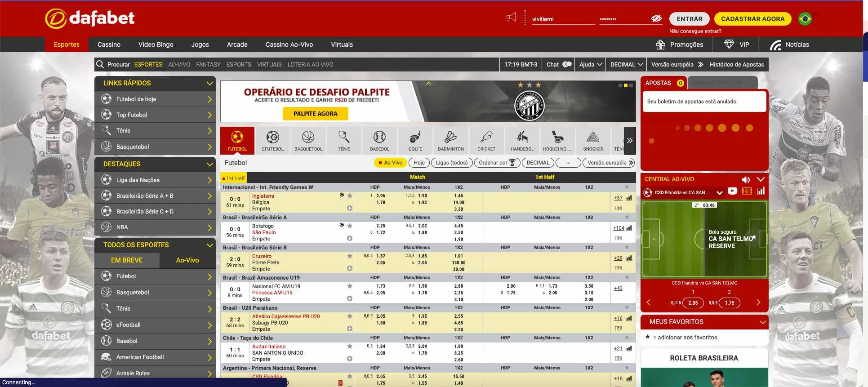868x387 pixels.
Task: Open the Ajuda dropdown
Action: [591, 64]
